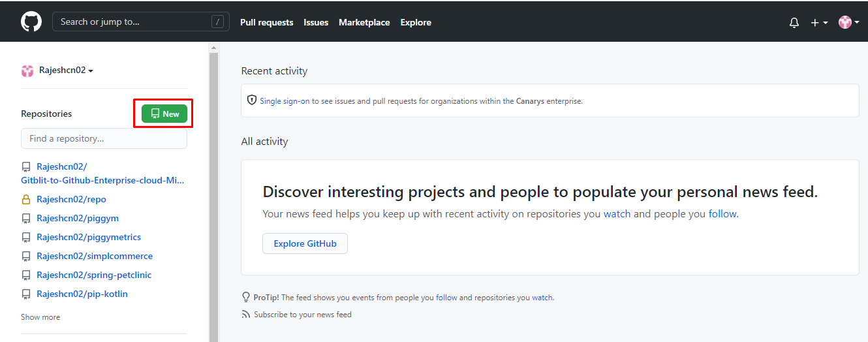Image resolution: width=868 pixels, height=342 pixels.
Task: Open the user avatar menu in header
Action: click(x=848, y=22)
